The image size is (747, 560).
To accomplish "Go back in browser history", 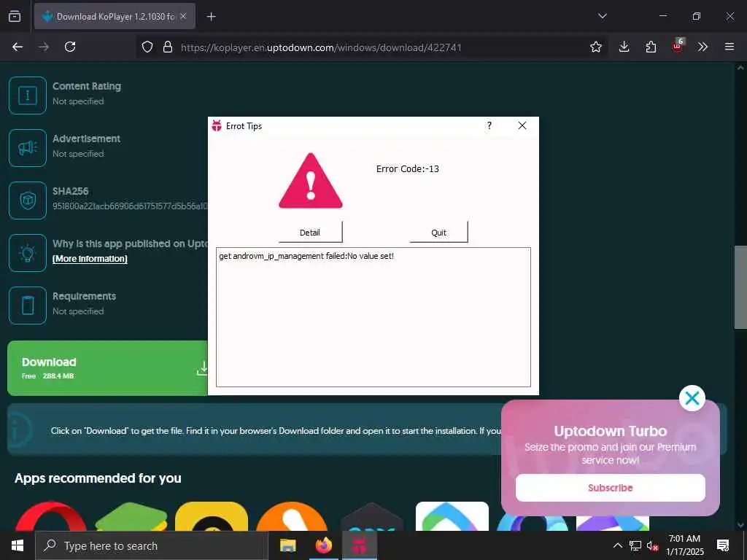I will pyautogui.click(x=18, y=47).
